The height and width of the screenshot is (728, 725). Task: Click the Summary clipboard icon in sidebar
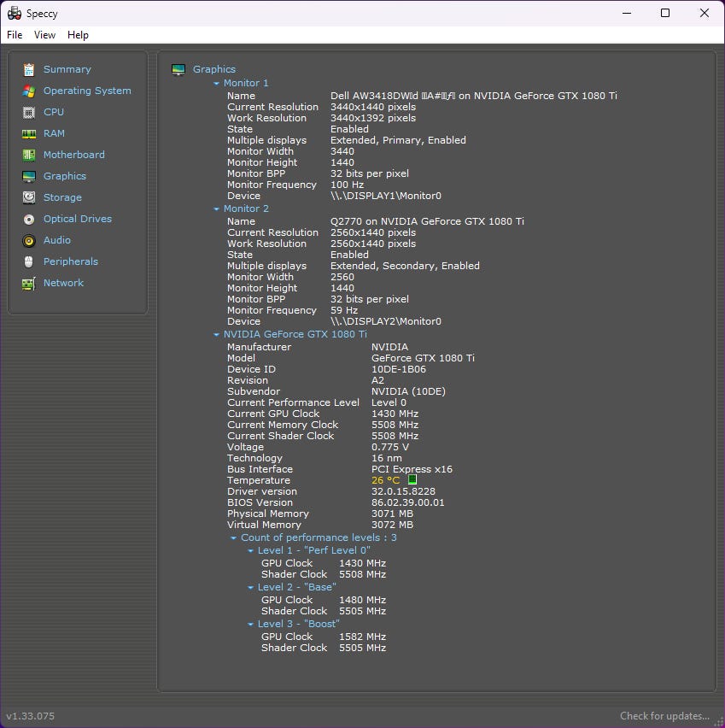click(x=29, y=70)
